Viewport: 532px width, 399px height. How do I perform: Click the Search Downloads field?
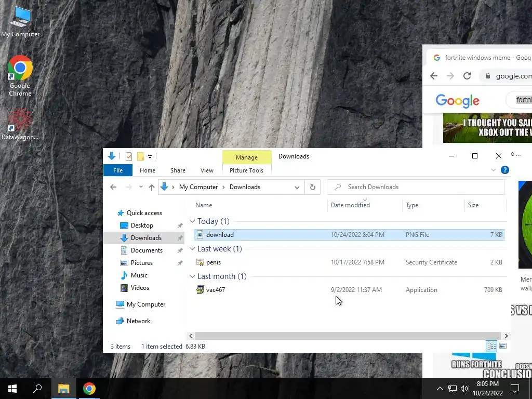416,187
